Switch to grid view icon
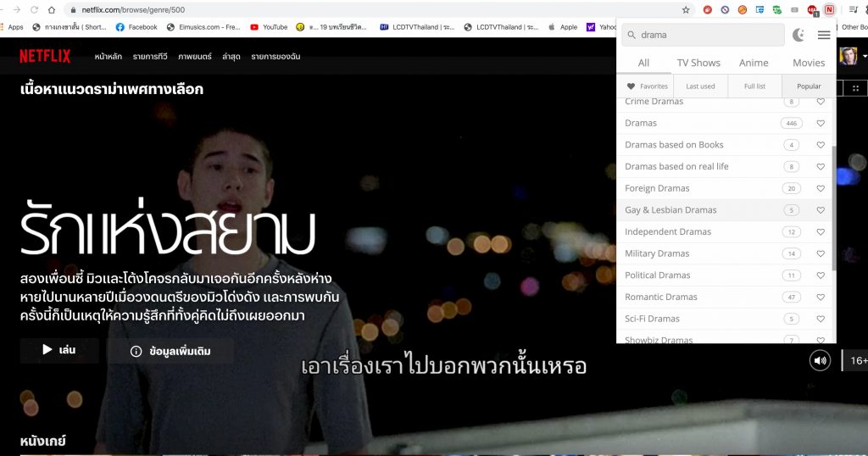Viewport: 868px width, 456px height. coord(855,87)
